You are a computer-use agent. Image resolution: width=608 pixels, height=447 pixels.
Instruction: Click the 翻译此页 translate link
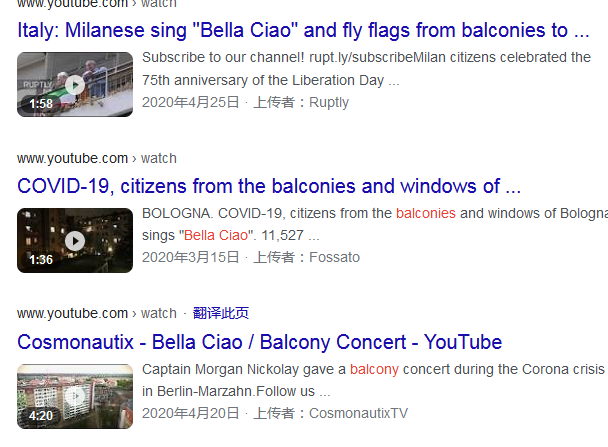[x=221, y=314]
